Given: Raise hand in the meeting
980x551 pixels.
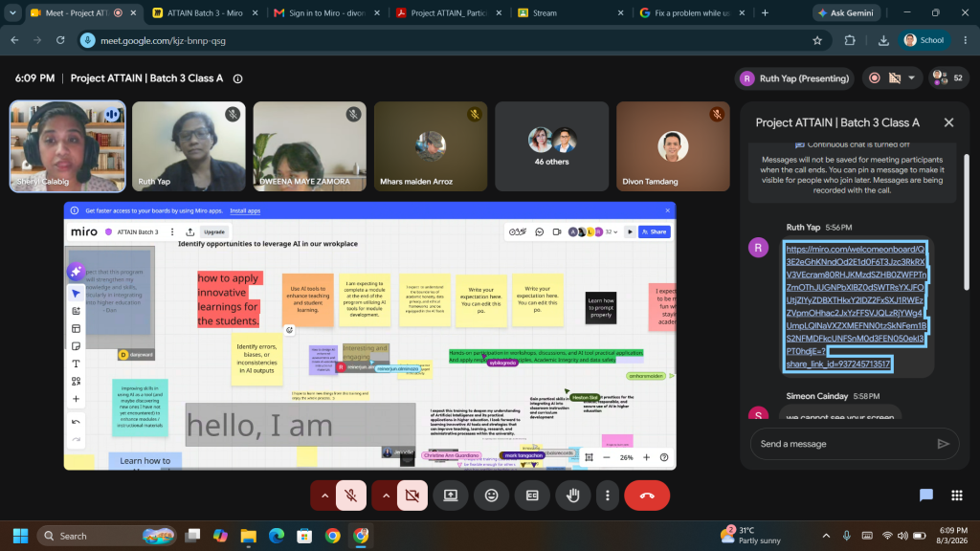Looking at the screenshot, I should click(573, 496).
